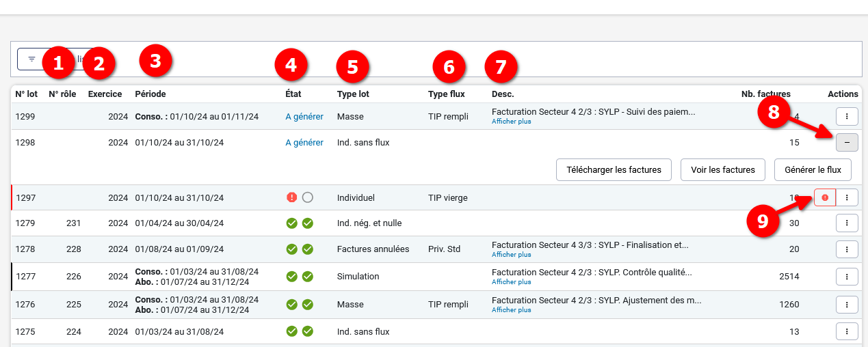This screenshot has height=347, width=868.
Task: Click the empty circle status in lot 1297
Action: [308, 197]
